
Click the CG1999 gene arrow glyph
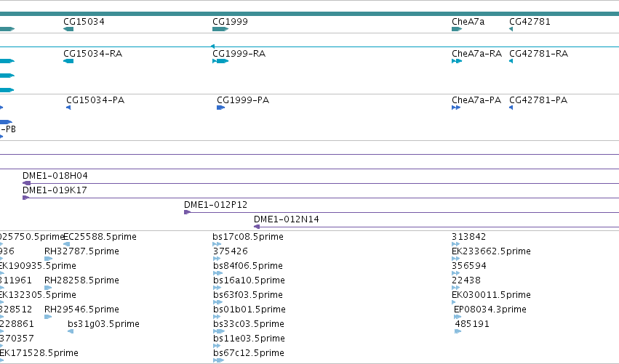(220, 29)
